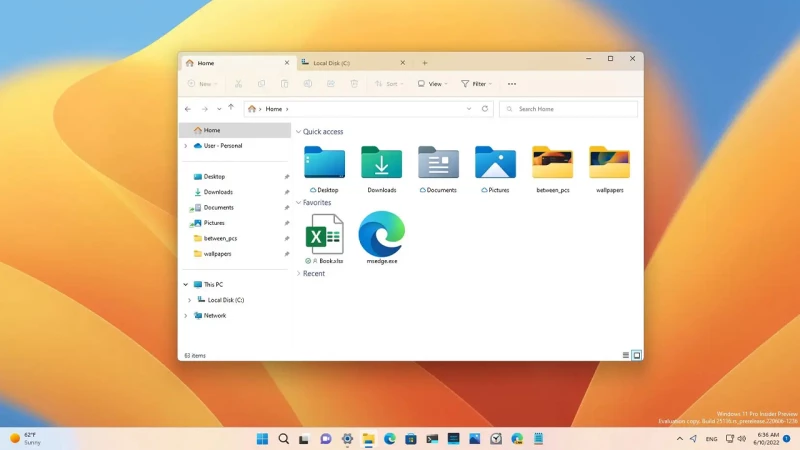Screen dimensions: 800x450
Task: Click the taskbar search magnifier
Action: (284, 439)
